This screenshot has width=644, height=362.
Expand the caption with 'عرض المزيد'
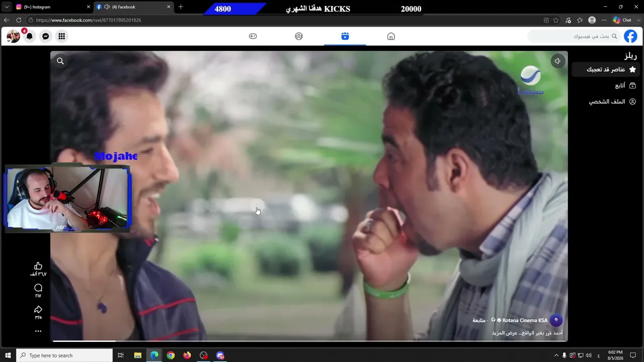pos(505,333)
